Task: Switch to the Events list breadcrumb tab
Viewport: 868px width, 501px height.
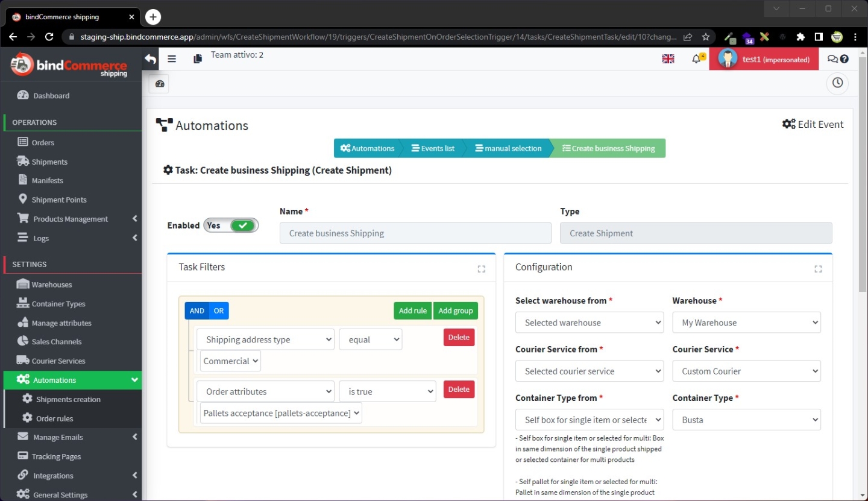Action: (433, 148)
